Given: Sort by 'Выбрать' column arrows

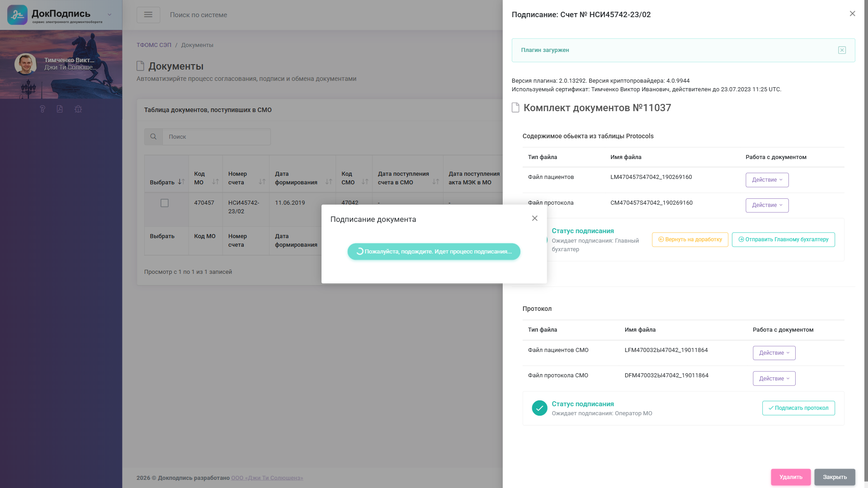Looking at the screenshot, I should pos(181,182).
